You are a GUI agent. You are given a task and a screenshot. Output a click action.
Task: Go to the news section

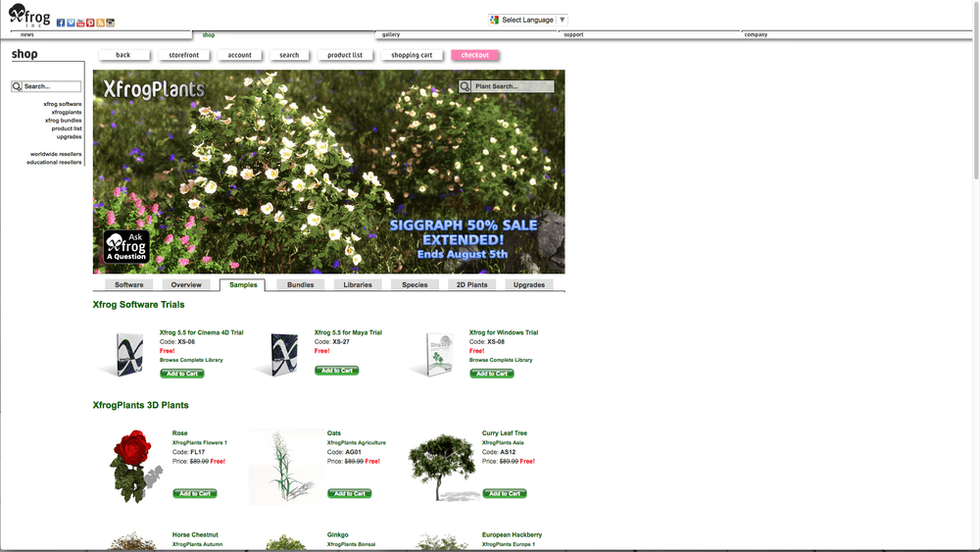click(26, 34)
